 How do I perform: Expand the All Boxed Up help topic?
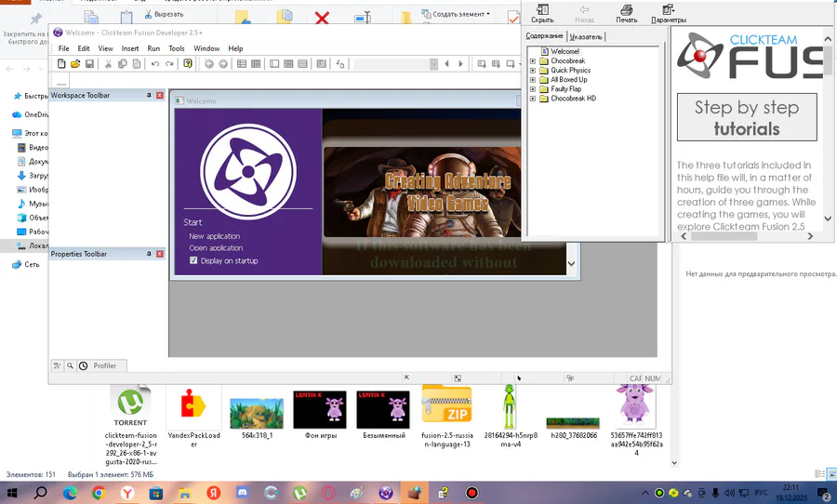tap(532, 80)
